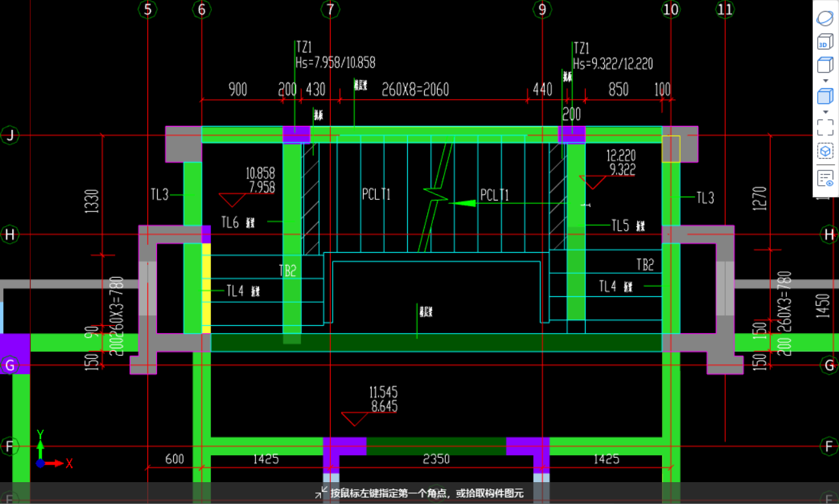Click axis bubble J on the left edge

[10, 136]
